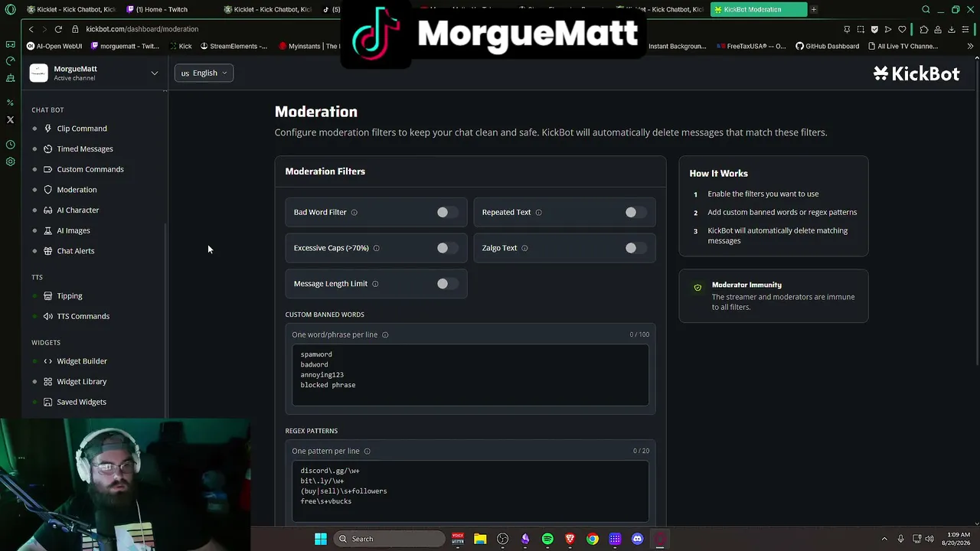Select the KickBot Moderation tab

(x=758, y=9)
